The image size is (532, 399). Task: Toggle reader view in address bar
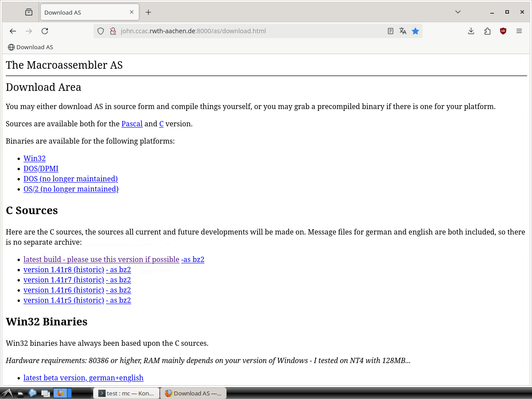pyautogui.click(x=391, y=31)
